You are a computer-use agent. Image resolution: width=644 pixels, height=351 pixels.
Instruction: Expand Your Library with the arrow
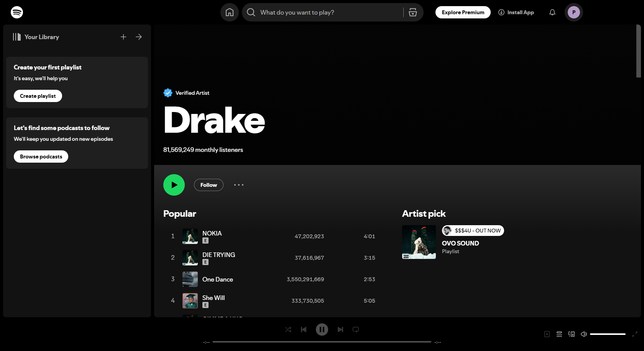(x=139, y=37)
